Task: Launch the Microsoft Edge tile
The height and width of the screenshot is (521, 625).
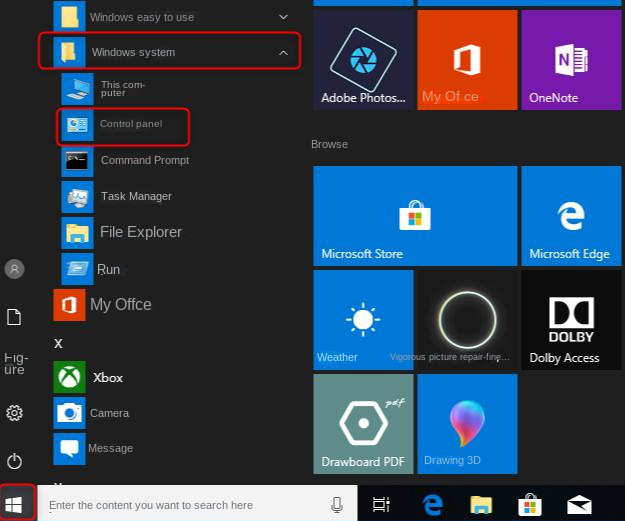Action: (x=571, y=216)
